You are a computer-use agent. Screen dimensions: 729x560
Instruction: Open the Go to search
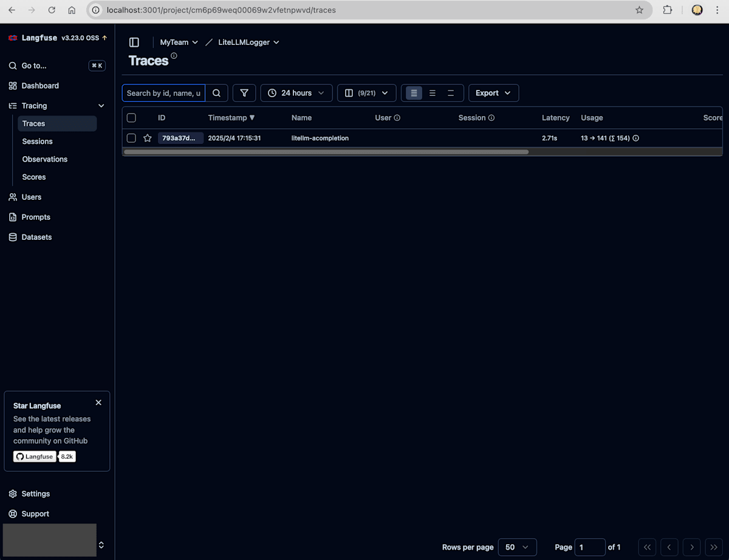click(57, 66)
